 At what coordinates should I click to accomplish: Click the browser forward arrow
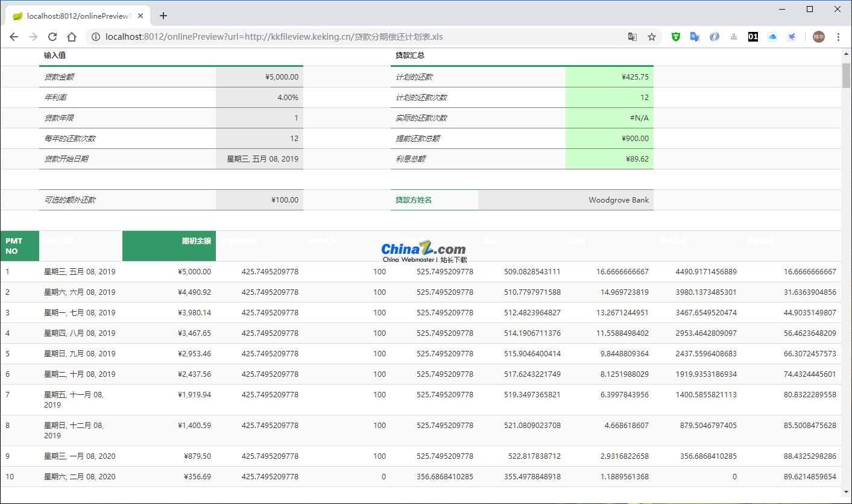tap(33, 37)
